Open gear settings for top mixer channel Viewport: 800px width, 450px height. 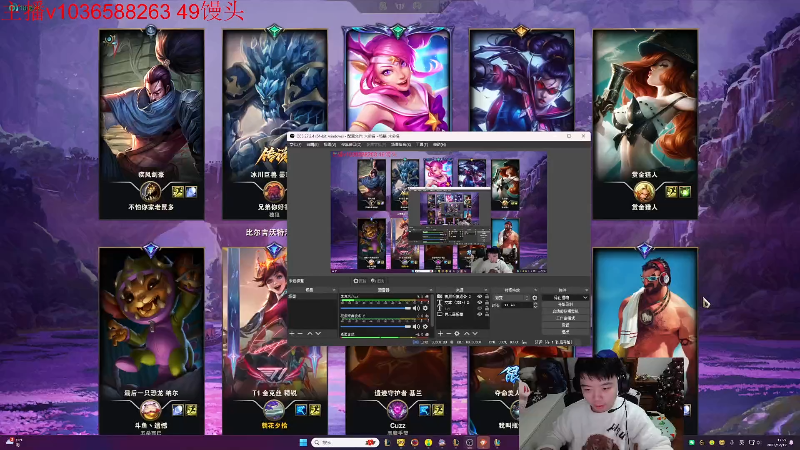tap(425, 308)
